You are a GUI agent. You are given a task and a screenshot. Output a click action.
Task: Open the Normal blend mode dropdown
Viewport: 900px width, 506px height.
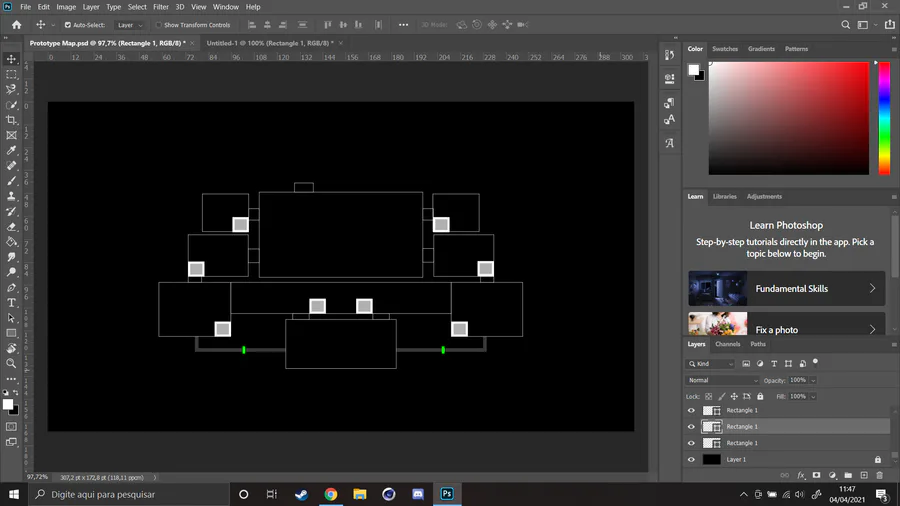coord(722,380)
